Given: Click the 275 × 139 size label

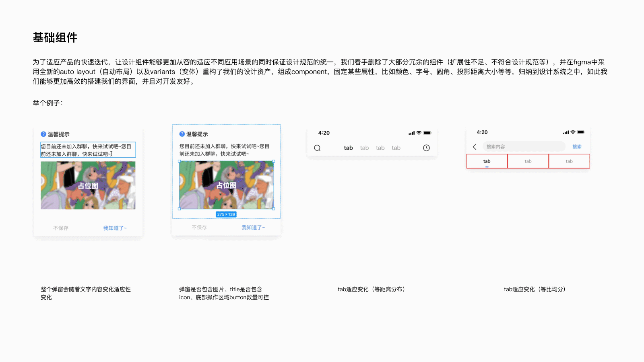Looking at the screenshot, I should (226, 214).
